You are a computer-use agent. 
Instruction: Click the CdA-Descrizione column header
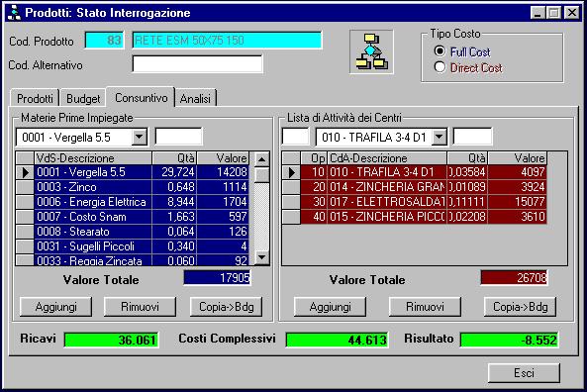click(387, 158)
